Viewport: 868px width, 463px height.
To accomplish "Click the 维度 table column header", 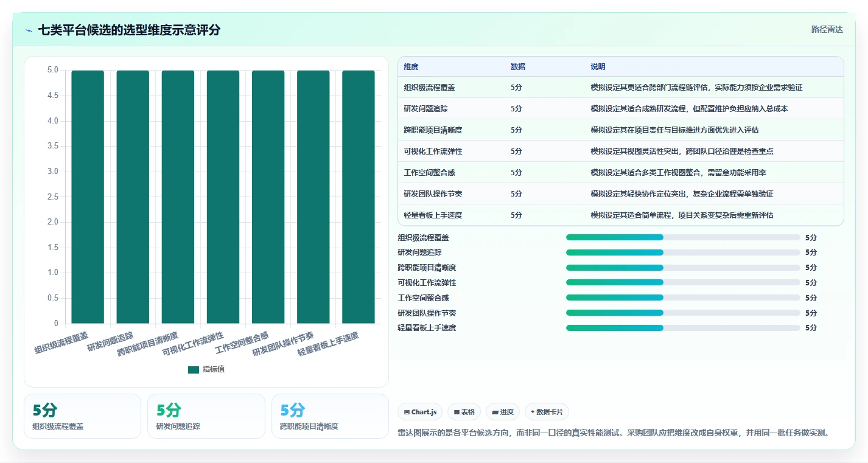I will coord(411,67).
